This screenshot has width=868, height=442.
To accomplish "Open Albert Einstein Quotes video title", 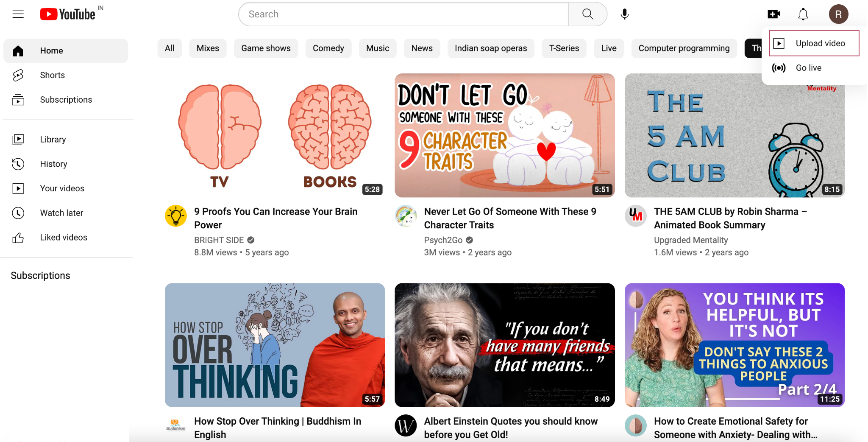I will coord(511,428).
